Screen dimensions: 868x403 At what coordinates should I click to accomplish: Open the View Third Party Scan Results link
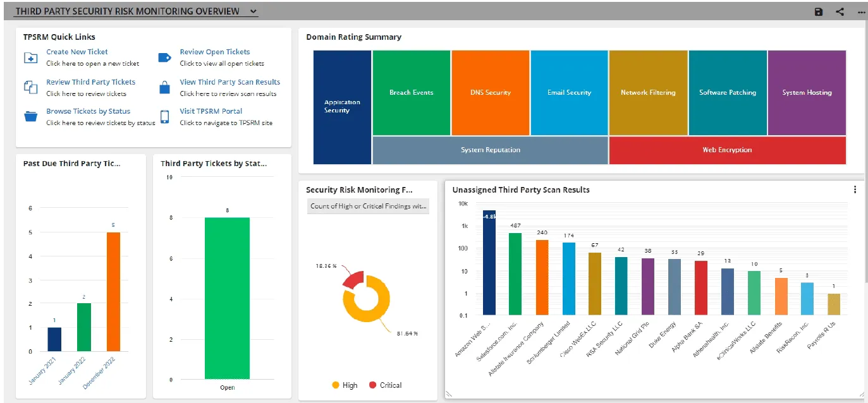tap(229, 82)
